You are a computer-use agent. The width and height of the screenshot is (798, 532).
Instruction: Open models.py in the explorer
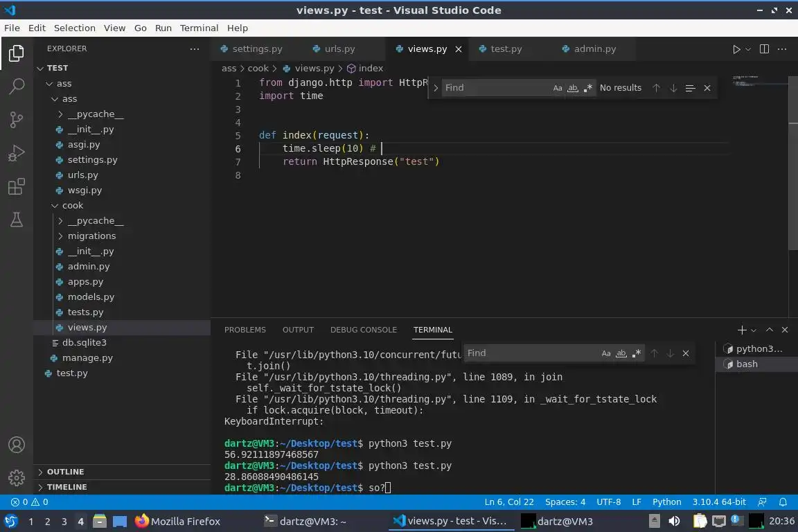click(x=91, y=296)
